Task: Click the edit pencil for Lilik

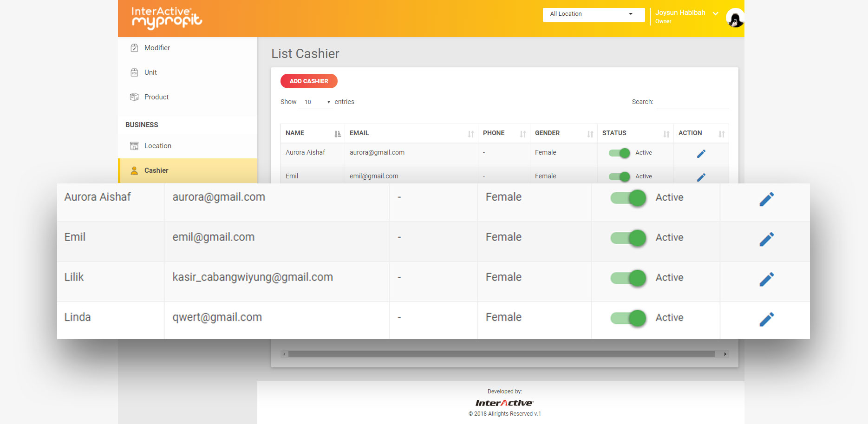Action: tap(766, 279)
